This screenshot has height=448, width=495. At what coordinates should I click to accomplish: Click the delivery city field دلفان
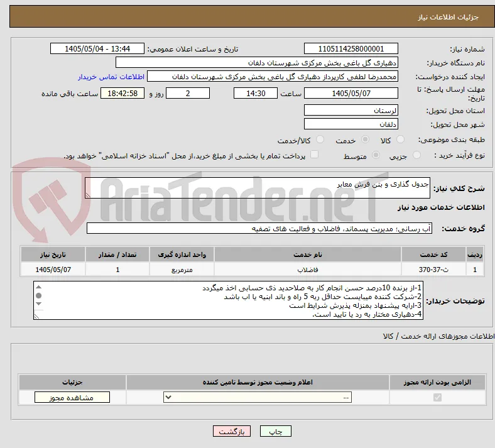pyautogui.click(x=351, y=124)
